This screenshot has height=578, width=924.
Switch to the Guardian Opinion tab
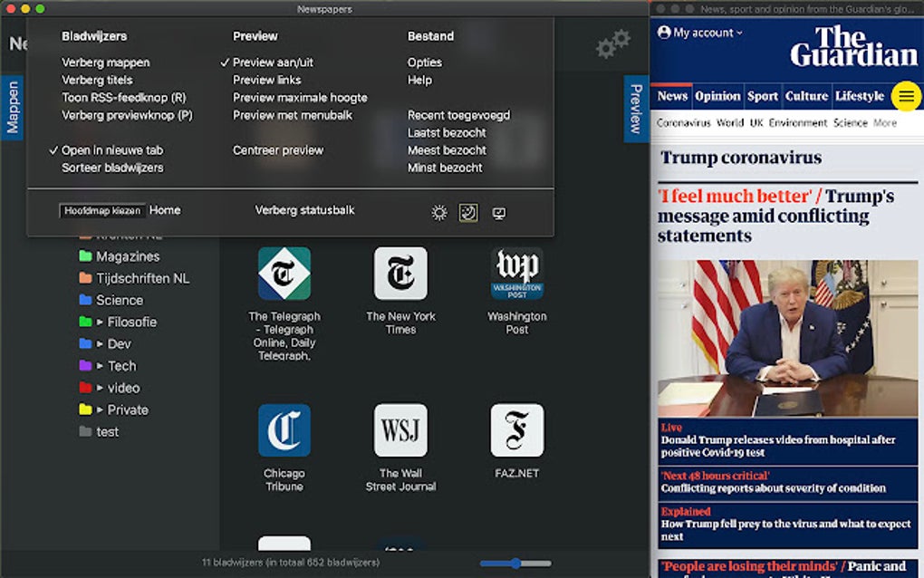[x=717, y=96]
